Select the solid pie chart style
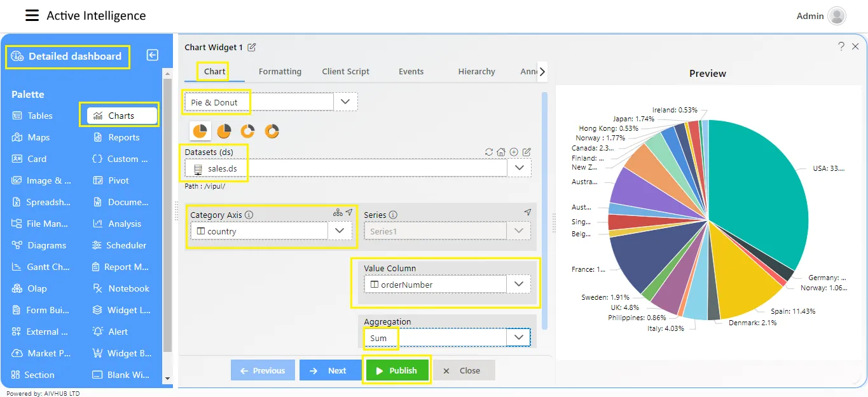The width and height of the screenshot is (868, 397). click(200, 131)
